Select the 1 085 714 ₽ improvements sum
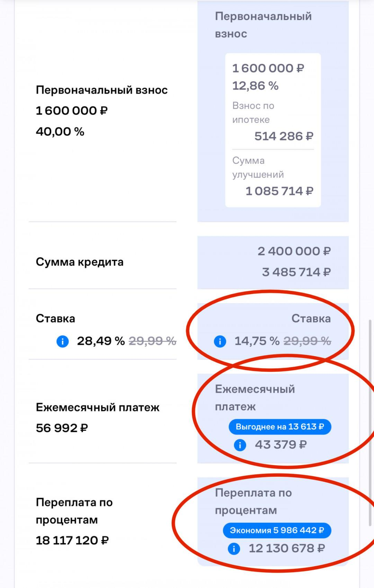The width and height of the screenshot is (374, 588). 279,191
